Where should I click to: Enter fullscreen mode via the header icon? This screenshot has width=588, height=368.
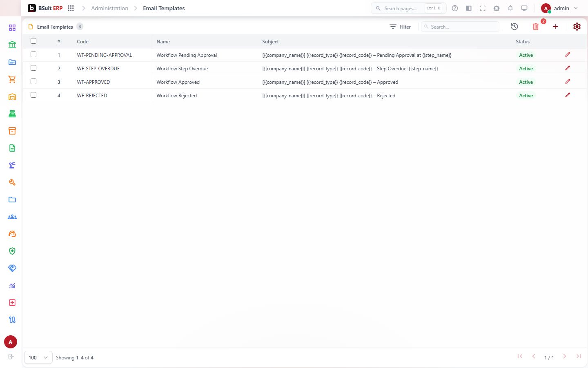483,8
